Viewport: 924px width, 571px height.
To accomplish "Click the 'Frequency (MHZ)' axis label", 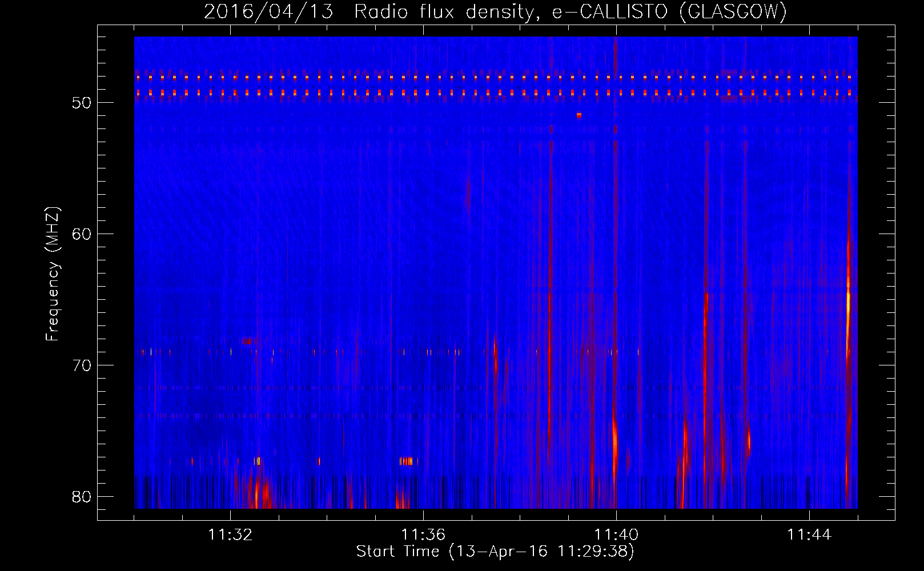I will pos(53,274).
